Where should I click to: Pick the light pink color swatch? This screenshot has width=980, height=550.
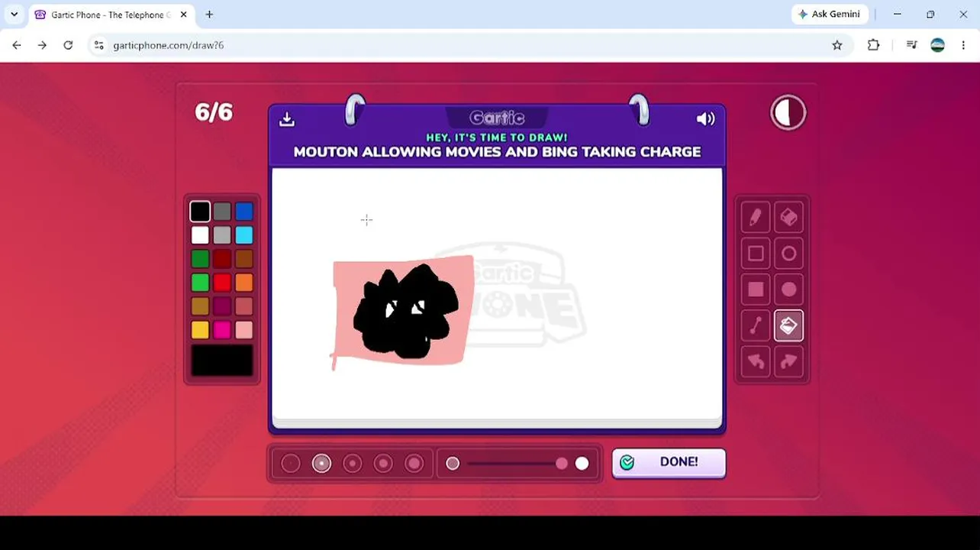click(x=244, y=330)
